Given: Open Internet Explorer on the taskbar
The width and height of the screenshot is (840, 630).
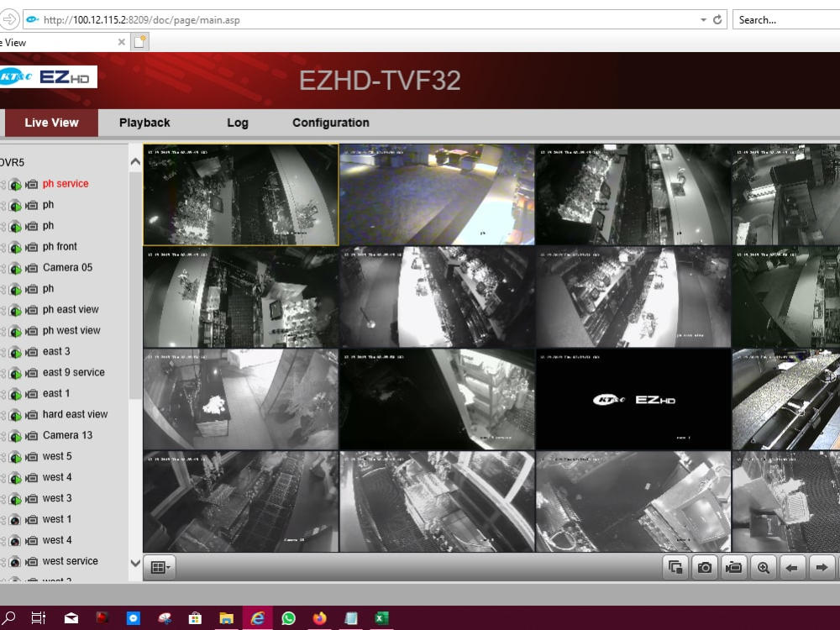Looking at the screenshot, I should point(258,618).
